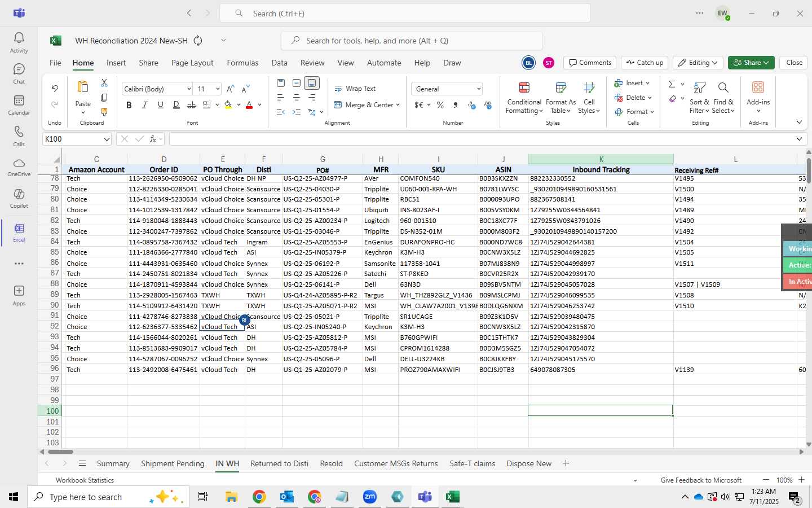Collapse the ribbon using the chevron

click(799, 122)
